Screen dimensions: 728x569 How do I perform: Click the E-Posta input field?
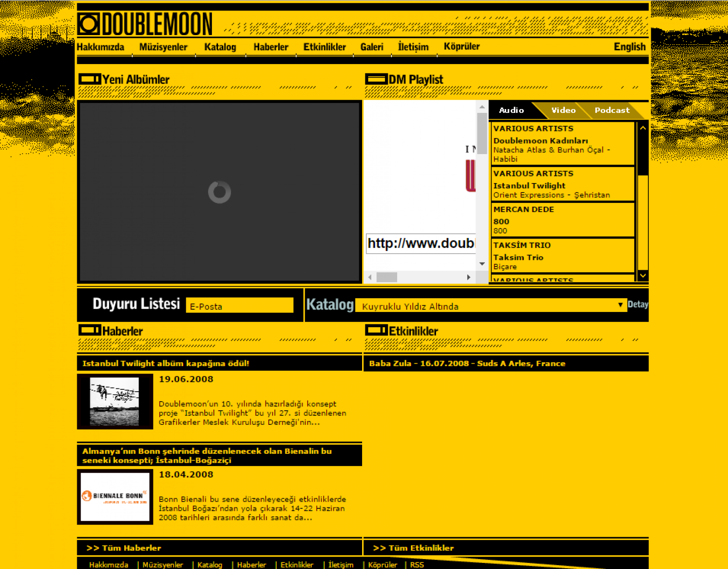point(239,306)
